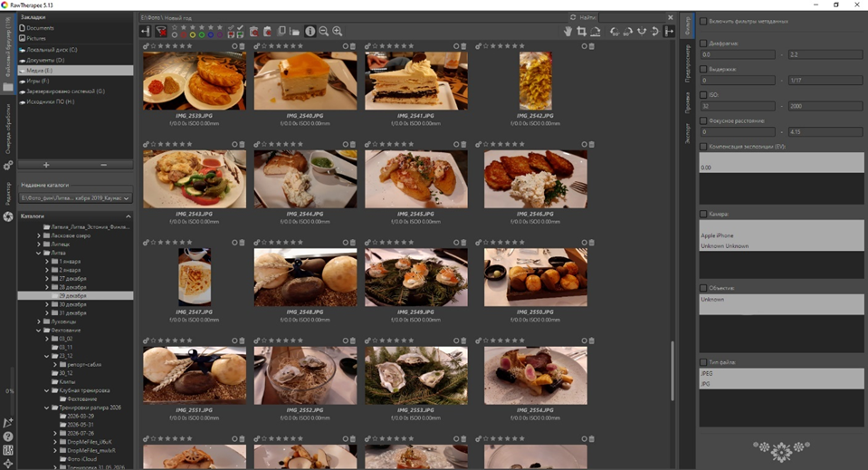Viewport: 868px width, 470px height.
Task: Expand the Липецк folder
Action: (x=39, y=245)
